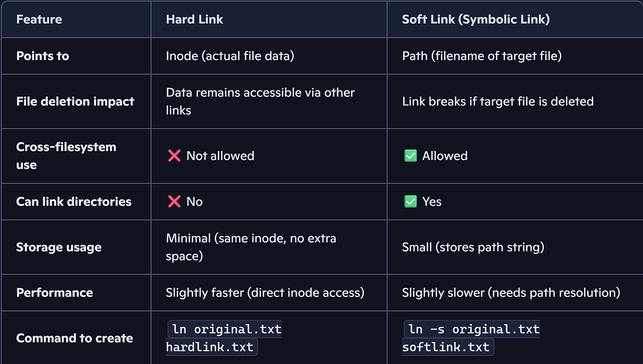Click the red X icon beside Not allowed
This screenshot has width=643, height=364.
[174, 156]
